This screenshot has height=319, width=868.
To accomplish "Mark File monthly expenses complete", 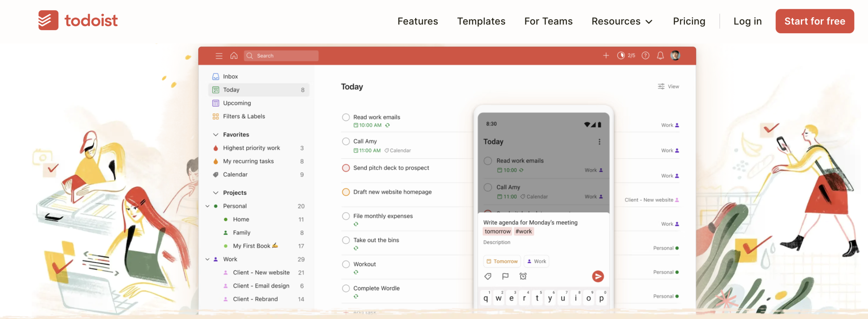I will tap(346, 216).
